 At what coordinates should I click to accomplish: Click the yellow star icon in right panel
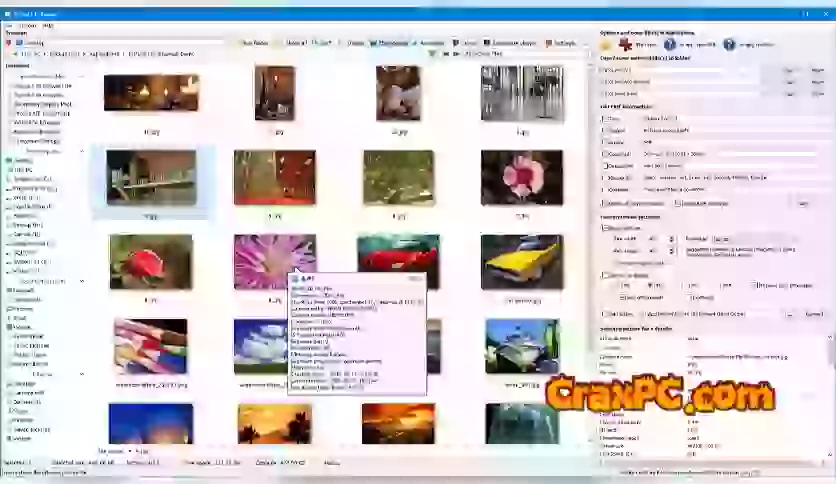[606, 45]
